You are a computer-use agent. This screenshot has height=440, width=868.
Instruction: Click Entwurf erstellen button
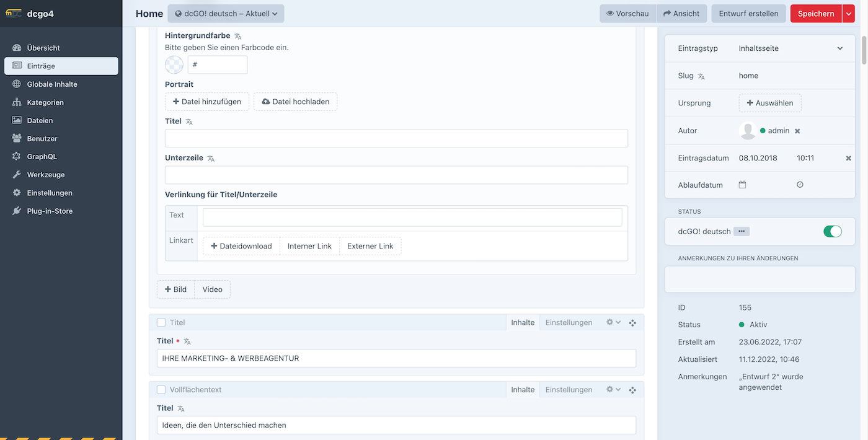748,14
